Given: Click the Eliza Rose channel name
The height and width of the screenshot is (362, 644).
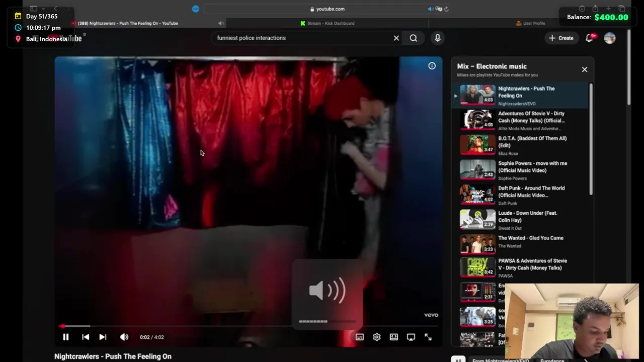Looking at the screenshot, I should 508,153.
